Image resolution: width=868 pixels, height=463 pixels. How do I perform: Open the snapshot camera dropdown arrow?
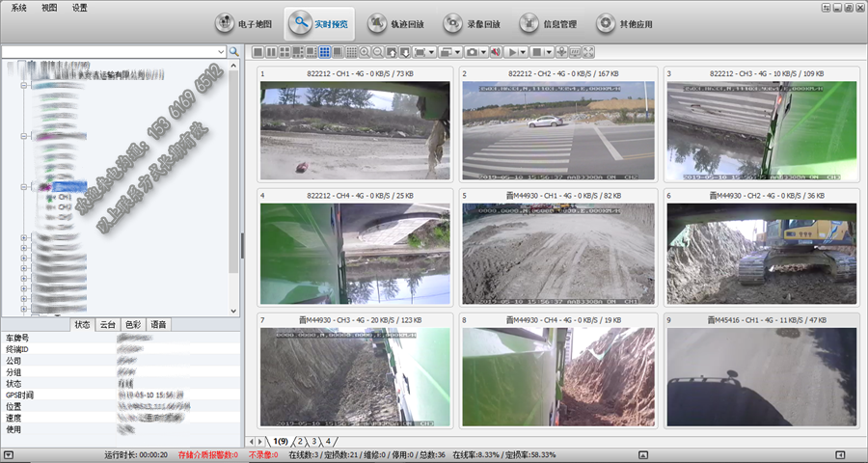point(484,51)
